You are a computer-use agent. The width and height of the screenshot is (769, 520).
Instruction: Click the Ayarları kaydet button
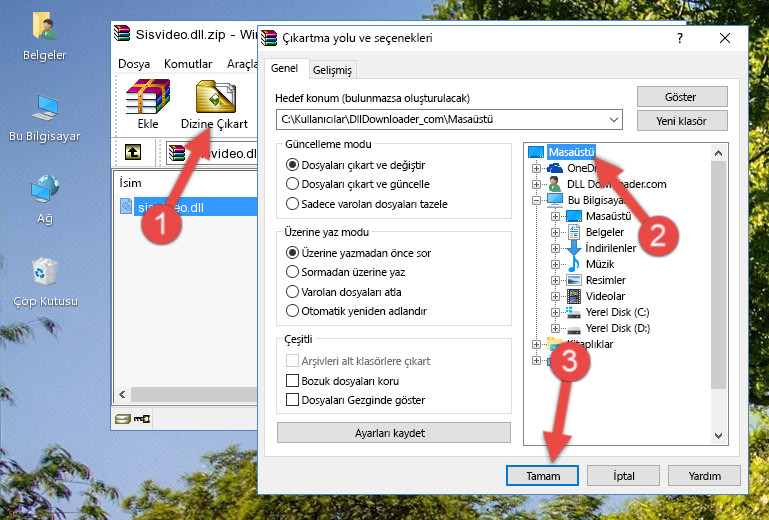[394, 433]
